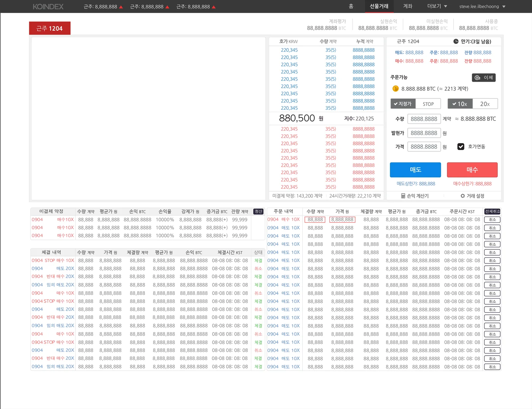Open the 홈 menu item

click(x=351, y=6)
